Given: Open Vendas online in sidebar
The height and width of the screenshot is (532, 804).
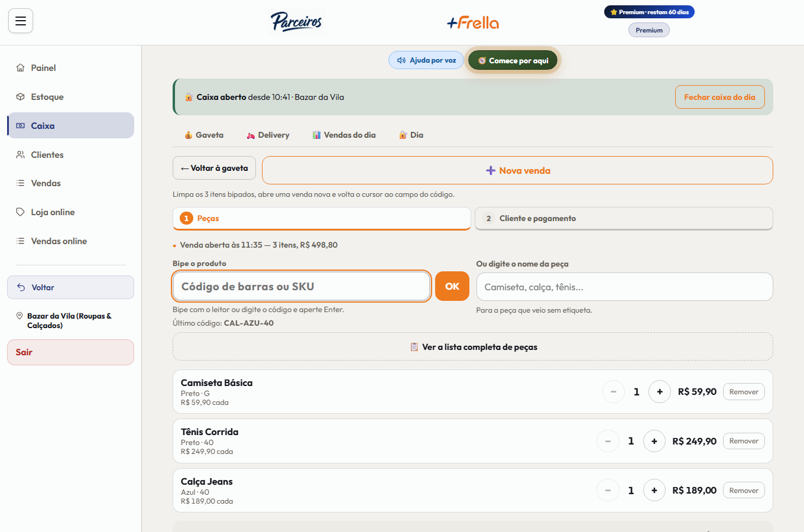Looking at the screenshot, I should [70, 241].
